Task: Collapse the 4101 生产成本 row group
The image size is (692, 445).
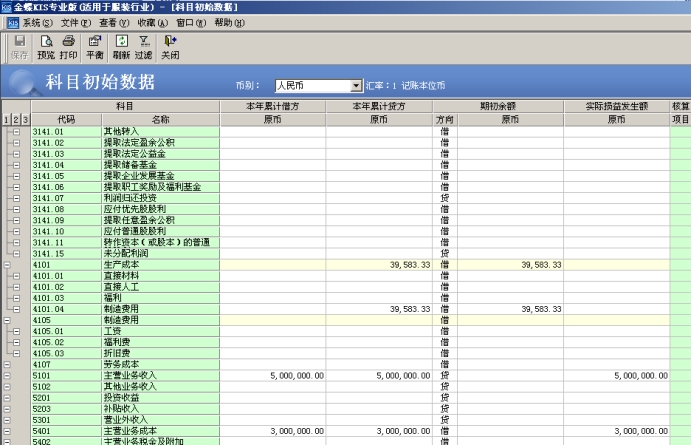Action: [7, 265]
